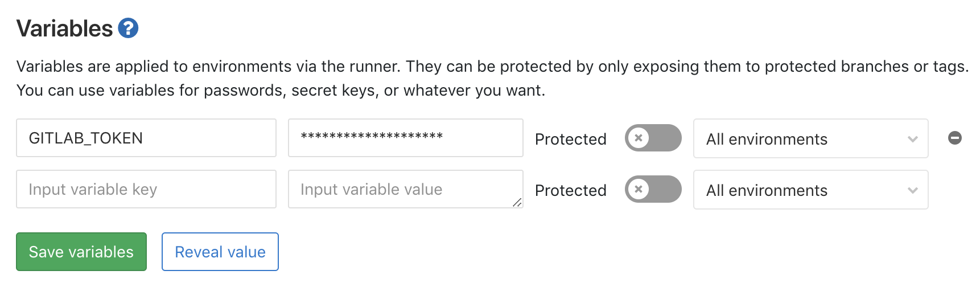The image size is (980, 287).
Task: Click the chevron arrow in GITLAB_TOKEN's environment selector
Action: tap(912, 139)
